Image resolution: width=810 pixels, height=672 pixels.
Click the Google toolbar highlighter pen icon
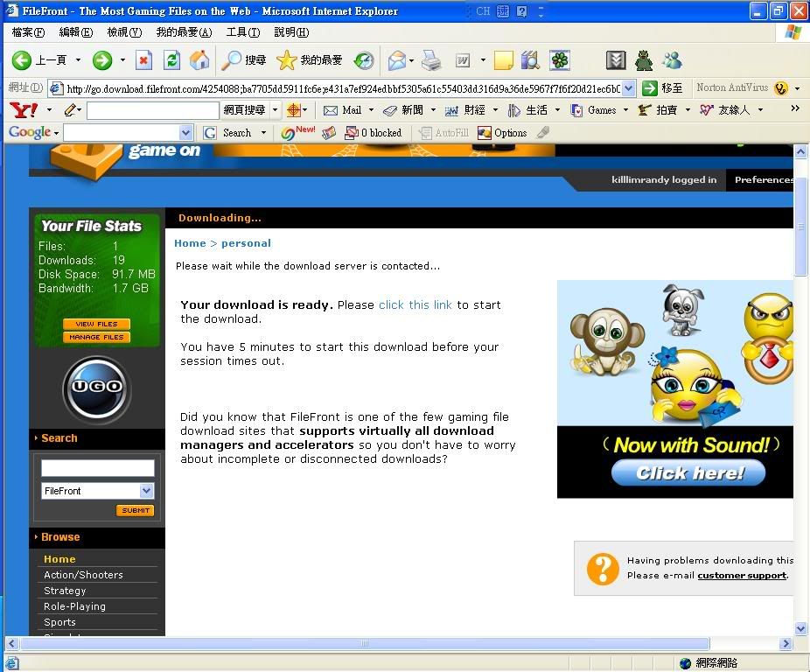point(542,133)
